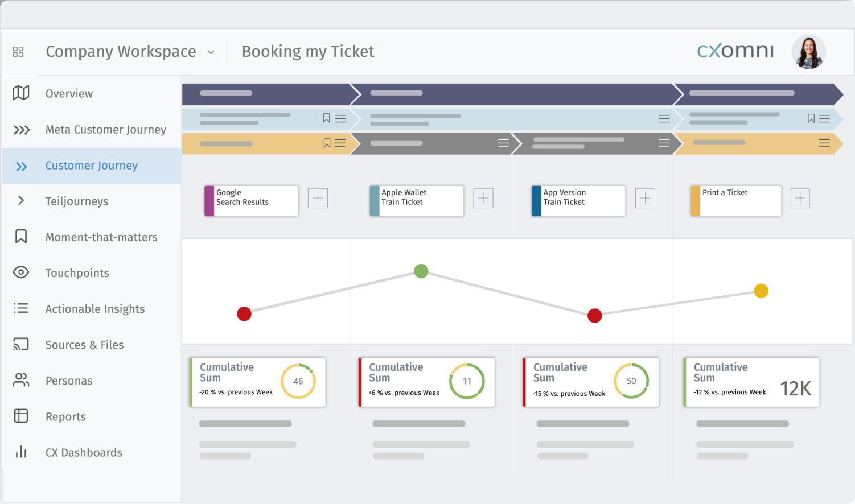Click the cxomni logo

coord(735,51)
